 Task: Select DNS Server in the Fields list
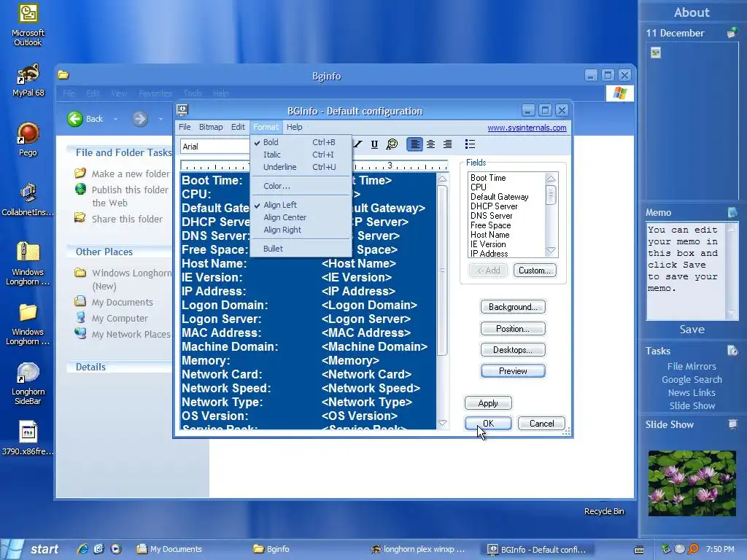(492, 216)
